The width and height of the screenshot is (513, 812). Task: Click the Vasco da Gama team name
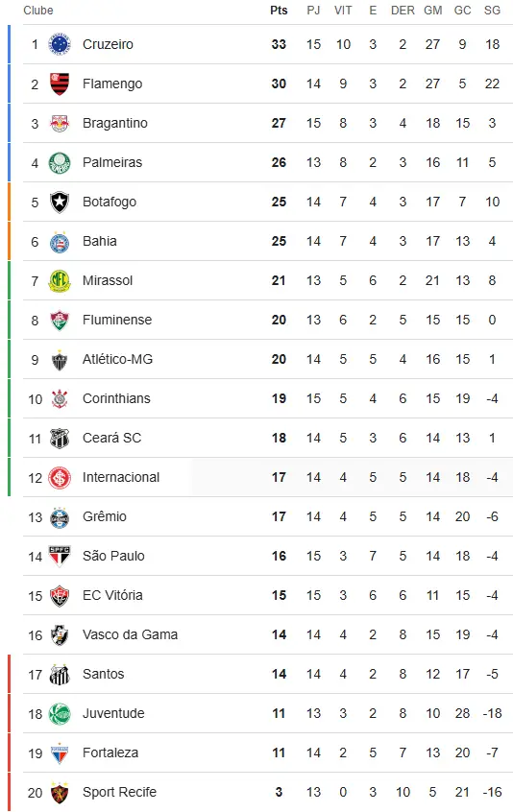pyautogui.click(x=130, y=634)
